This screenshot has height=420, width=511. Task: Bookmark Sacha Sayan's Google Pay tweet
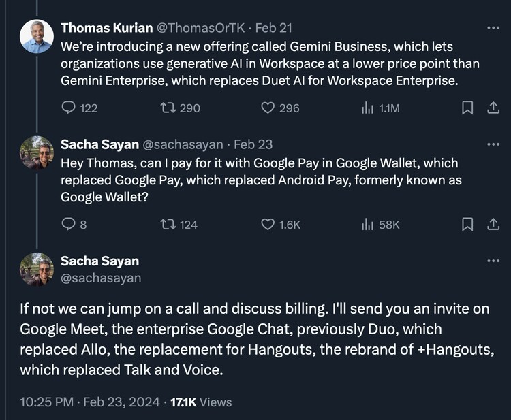[x=468, y=224]
